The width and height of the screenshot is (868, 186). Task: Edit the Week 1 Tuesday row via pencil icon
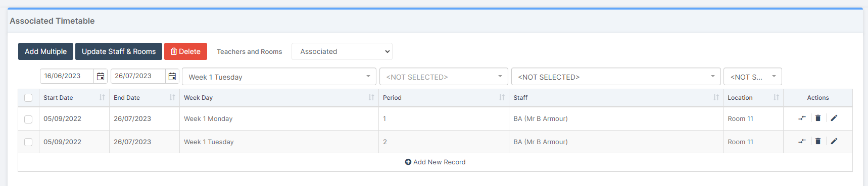[834, 141]
